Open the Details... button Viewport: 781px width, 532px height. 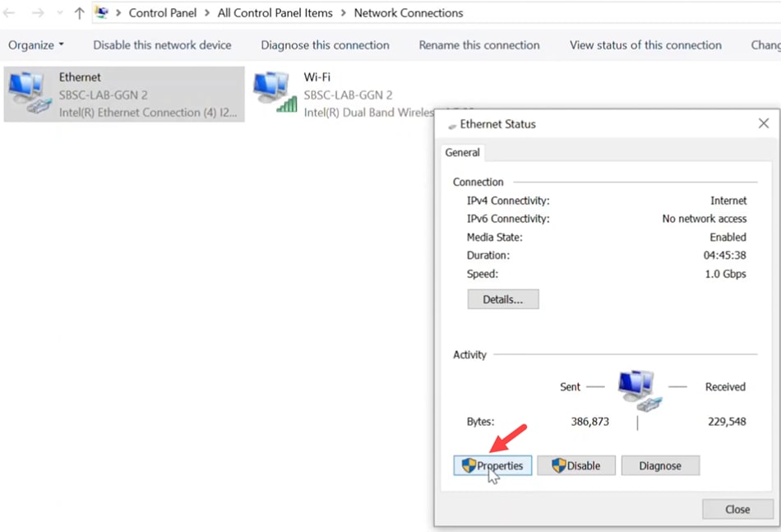(503, 299)
